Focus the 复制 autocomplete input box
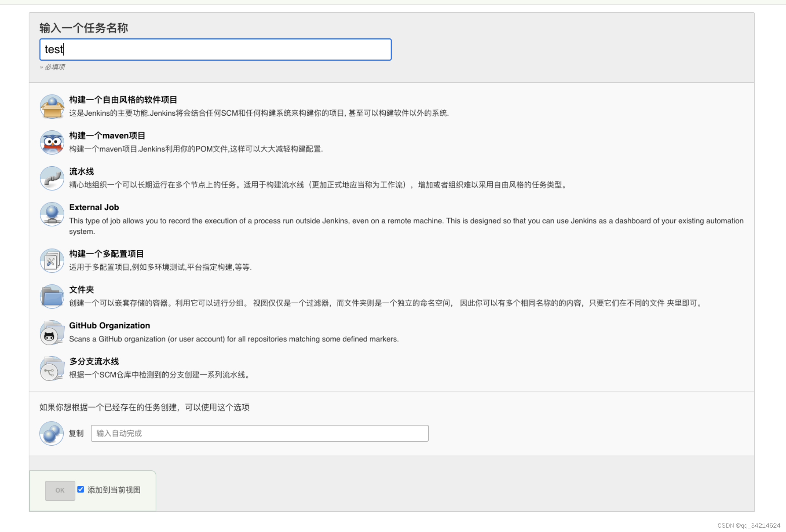The width and height of the screenshot is (786, 532). pos(260,433)
